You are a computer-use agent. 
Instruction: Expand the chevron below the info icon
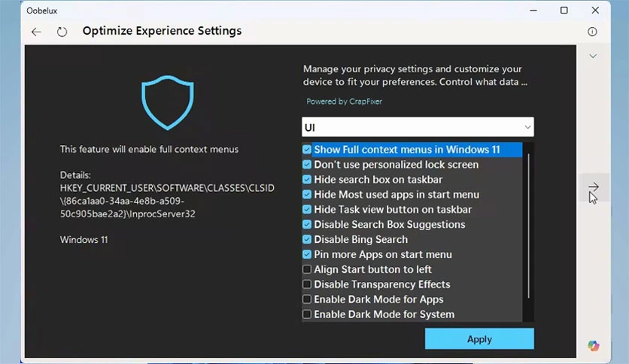pyautogui.click(x=593, y=56)
